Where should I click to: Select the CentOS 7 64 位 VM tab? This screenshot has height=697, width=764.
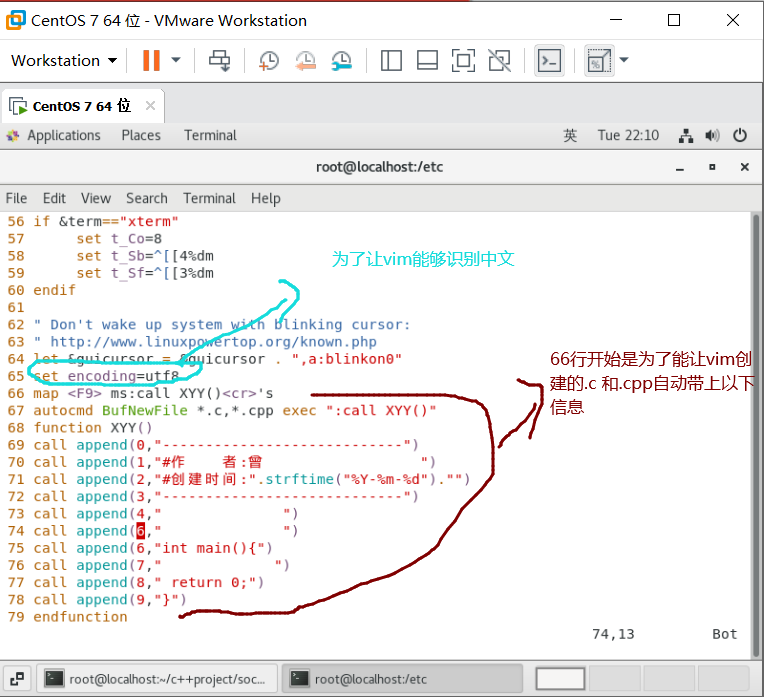tap(82, 106)
